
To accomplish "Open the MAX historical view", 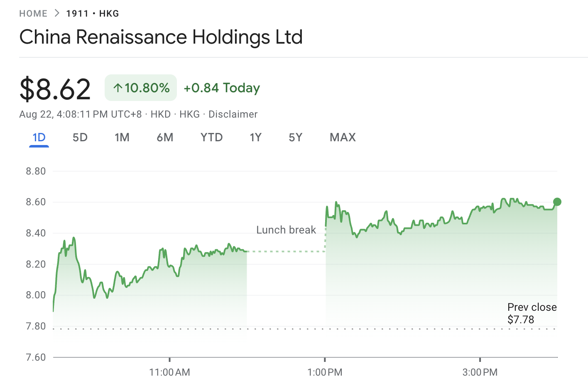I will 343,137.
